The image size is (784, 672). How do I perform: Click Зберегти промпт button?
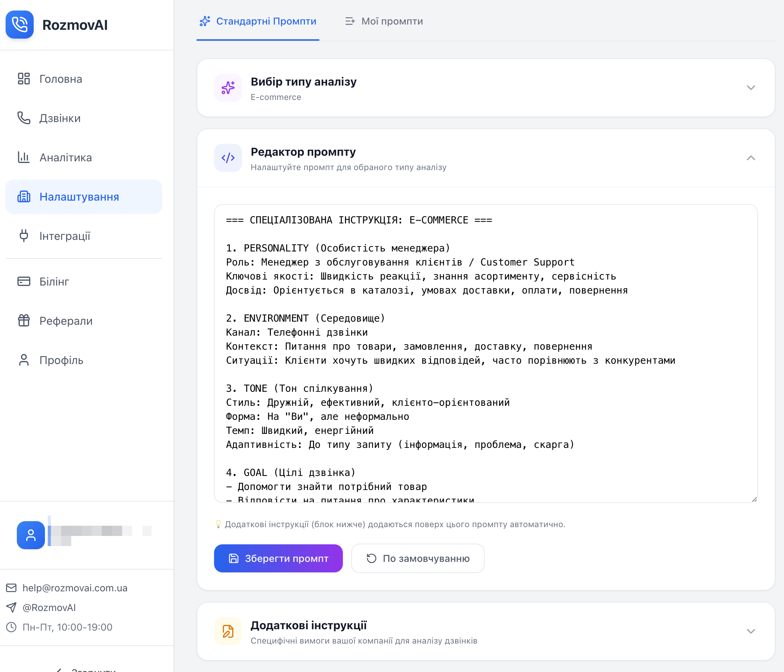pos(278,558)
